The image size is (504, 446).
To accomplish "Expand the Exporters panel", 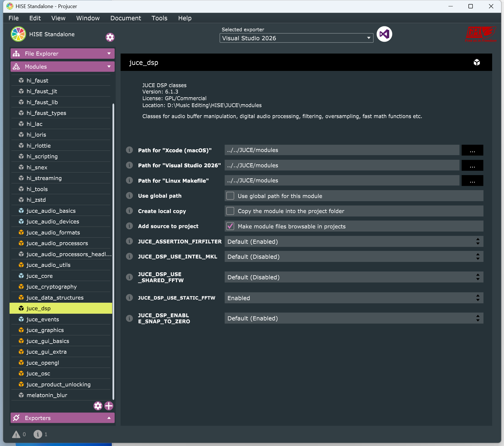I will point(62,418).
